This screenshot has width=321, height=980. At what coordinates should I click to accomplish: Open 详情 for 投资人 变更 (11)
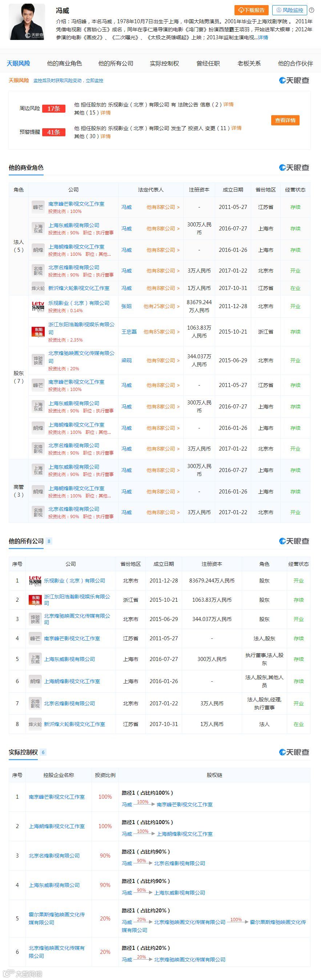point(236,128)
